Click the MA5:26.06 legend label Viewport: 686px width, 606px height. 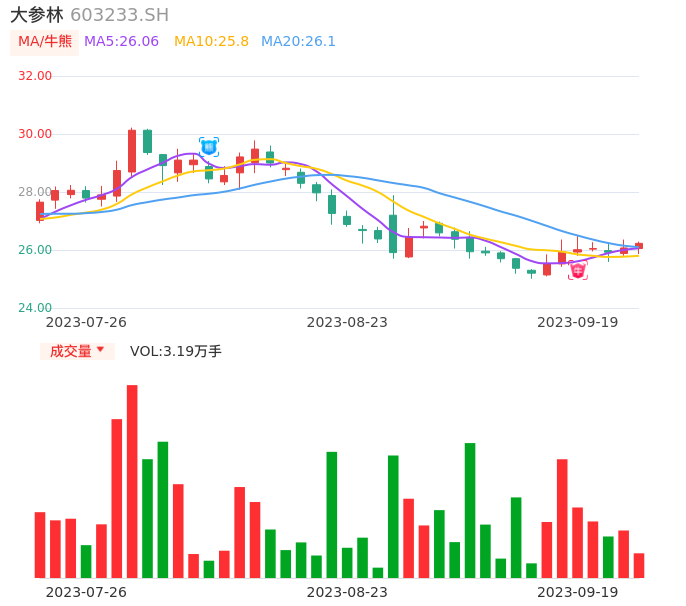pos(121,42)
